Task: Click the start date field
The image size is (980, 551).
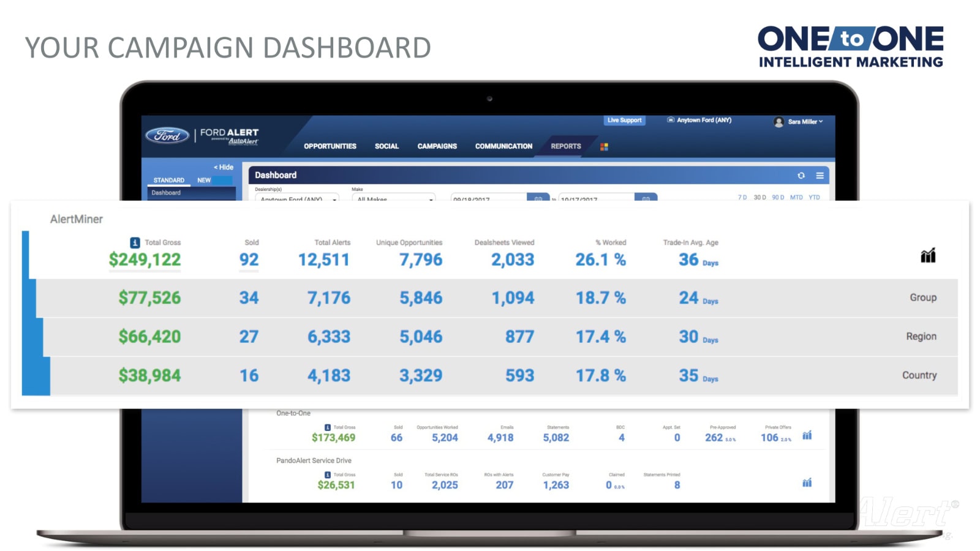Action: pyautogui.click(x=489, y=198)
